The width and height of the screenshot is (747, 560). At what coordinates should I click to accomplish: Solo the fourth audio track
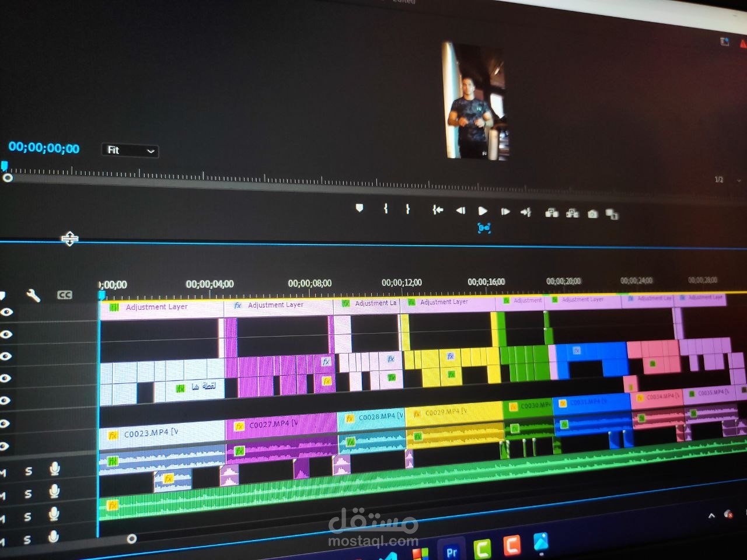pyautogui.click(x=27, y=540)
